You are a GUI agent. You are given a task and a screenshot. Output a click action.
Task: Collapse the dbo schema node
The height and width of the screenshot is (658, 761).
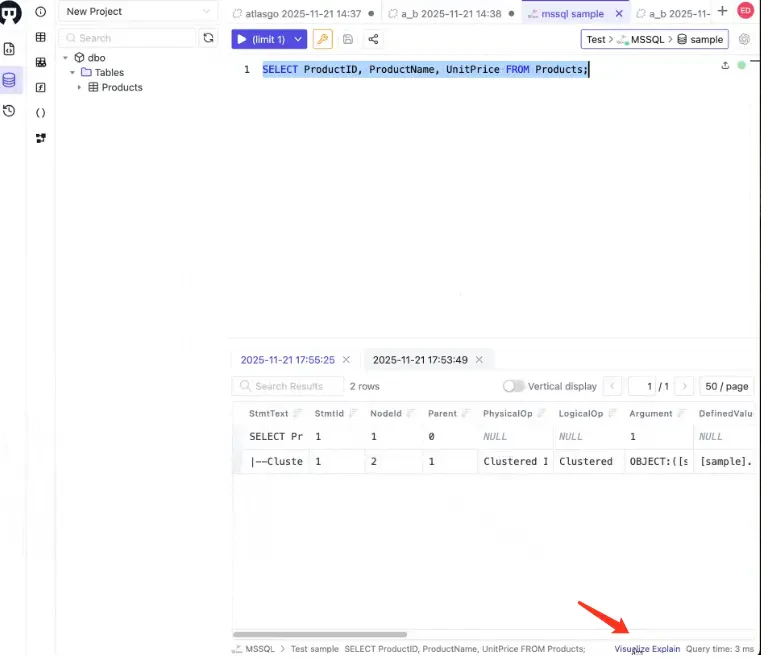click(66, 58)
